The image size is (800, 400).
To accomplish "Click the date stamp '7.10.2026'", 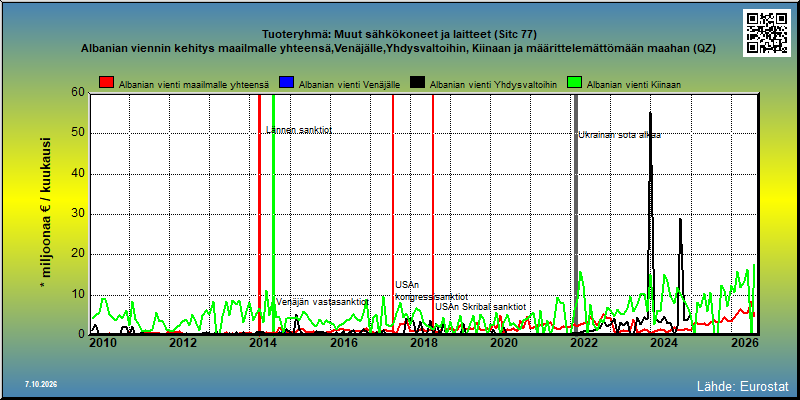I will pos(41,384).
